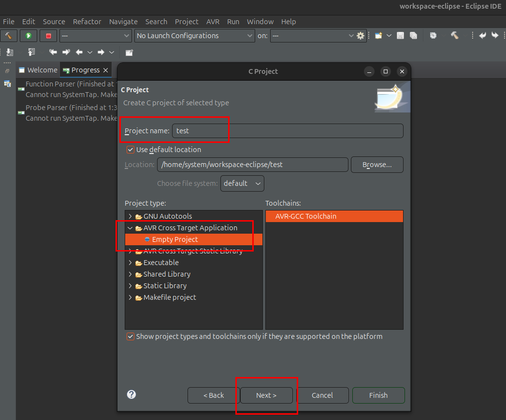Click the Location path field
This screenshot has width=506, height=420.
point(253,165)
